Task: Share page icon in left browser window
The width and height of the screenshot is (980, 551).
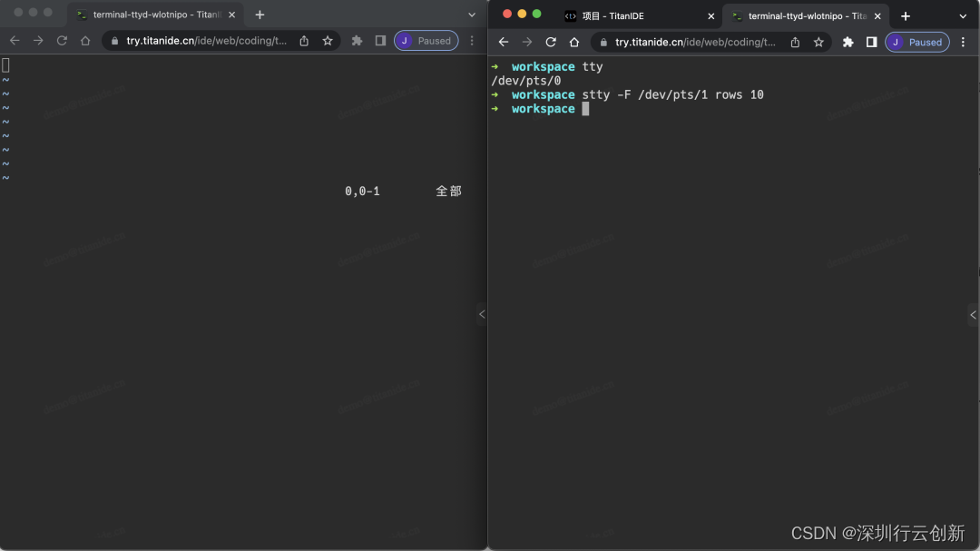Action: click(304, 41)
